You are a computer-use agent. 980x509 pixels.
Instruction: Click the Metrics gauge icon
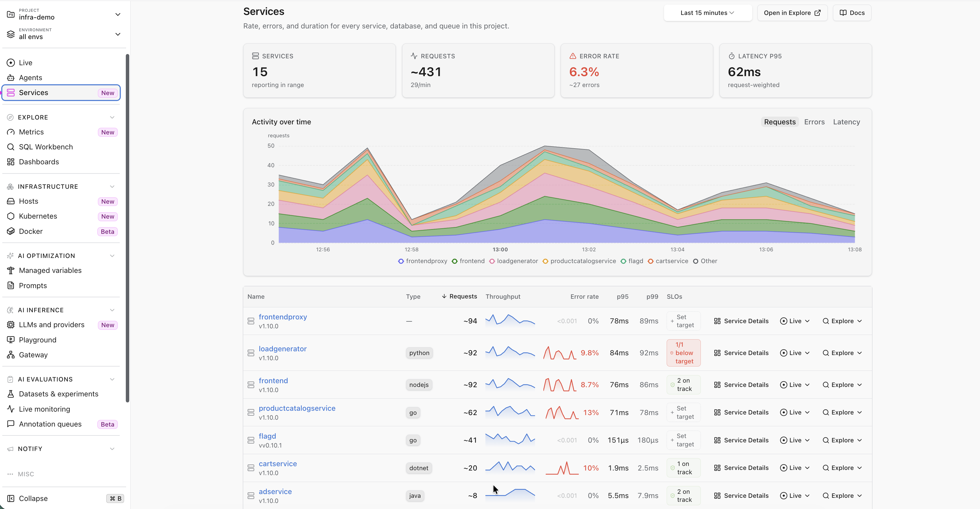[x=11, y=132]
